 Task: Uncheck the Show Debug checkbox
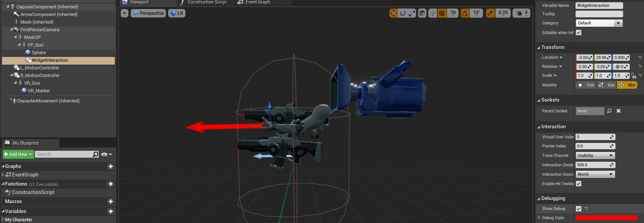pyautogui.click(x=579, y=209)
